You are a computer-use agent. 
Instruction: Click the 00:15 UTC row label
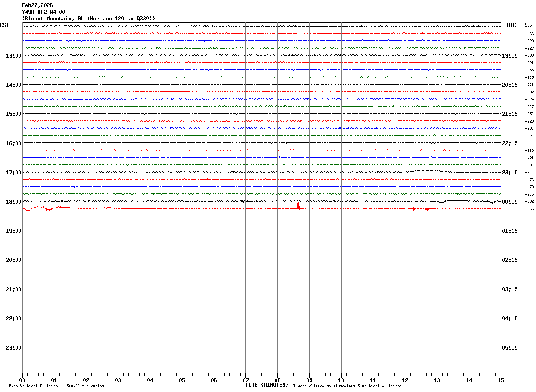point(510,201)
